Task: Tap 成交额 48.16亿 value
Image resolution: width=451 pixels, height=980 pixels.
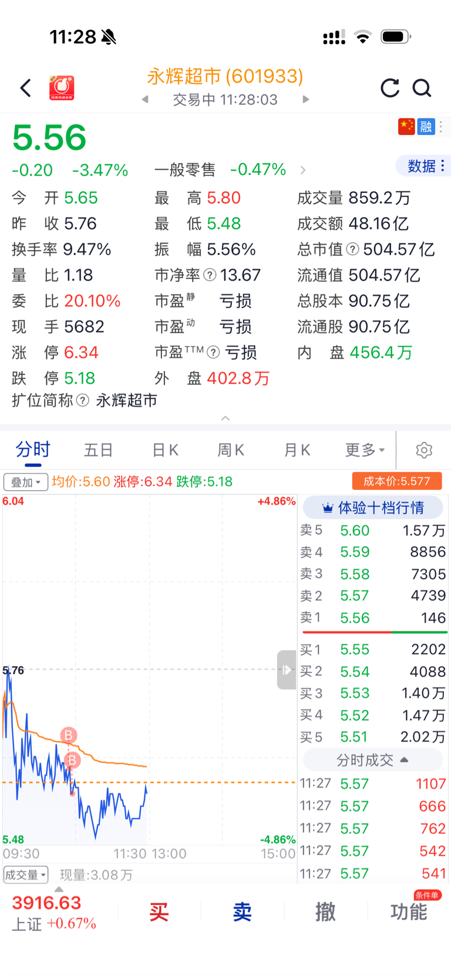Action: [379, 224]
